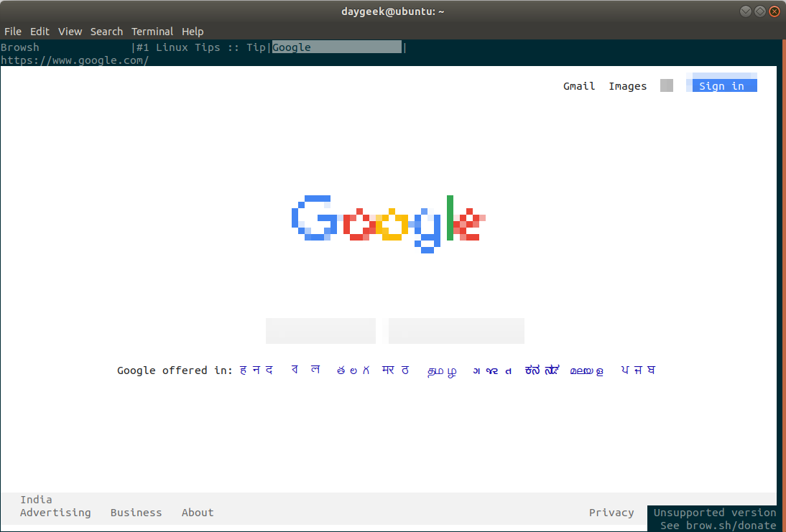786x532 pixels.
Task: Open the Search menu
Action: (106, 32)
